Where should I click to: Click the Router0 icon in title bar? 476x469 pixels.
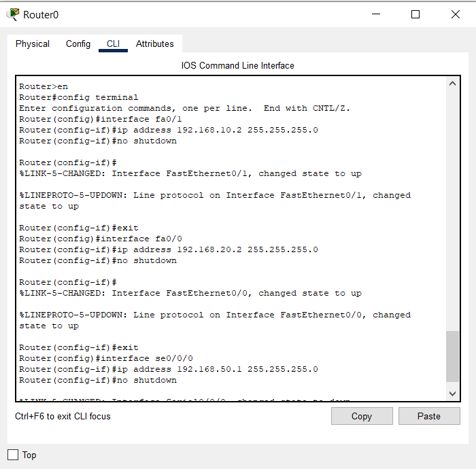[x=13, y=14]
